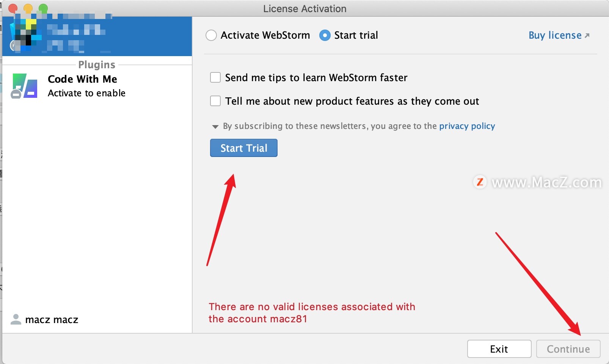This screenshot has width=609, height=364.
Task: Check the new product features newsletter box
Action: coord(215,101)
